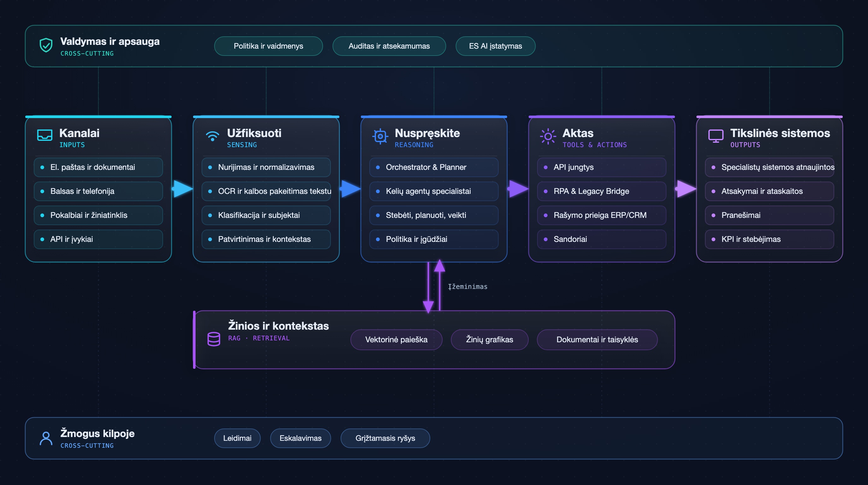Select the Auditas ir atsekamumas pill

[389, 46]
